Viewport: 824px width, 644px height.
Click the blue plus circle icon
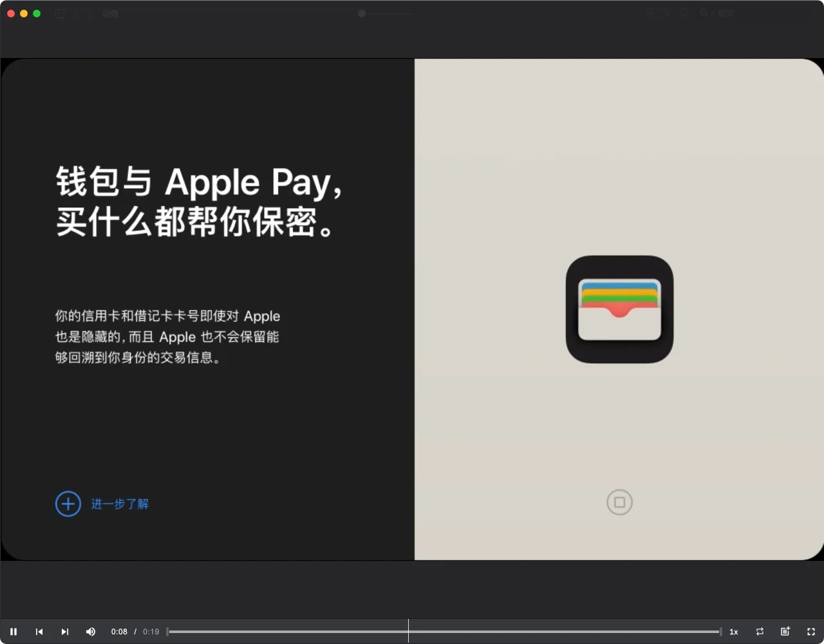(68, 504)
